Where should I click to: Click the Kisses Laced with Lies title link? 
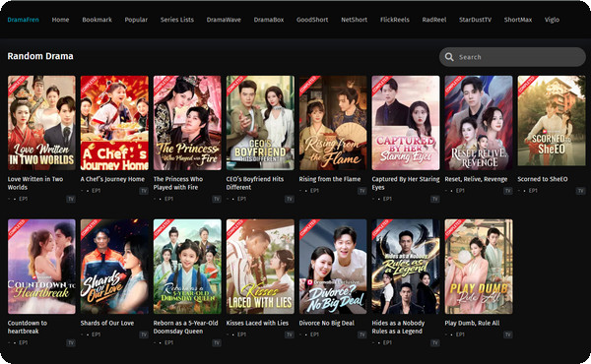(257, 323)
